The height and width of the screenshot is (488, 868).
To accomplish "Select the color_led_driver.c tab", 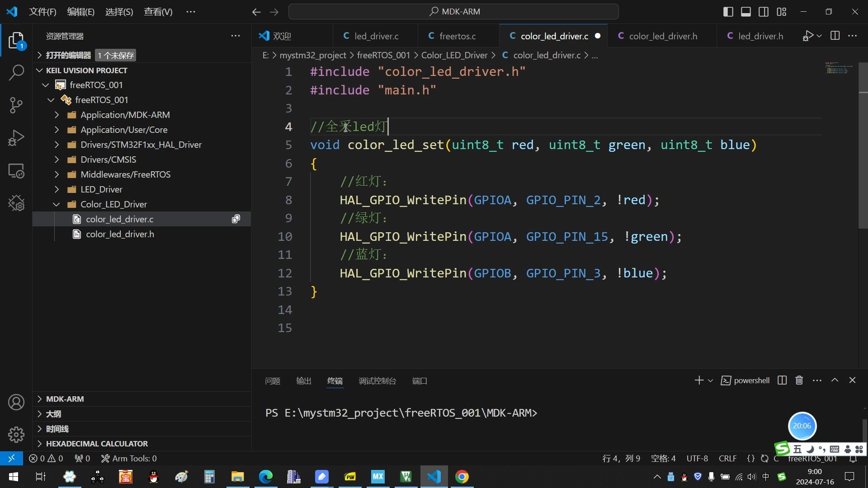I will (x=553, y=36).
